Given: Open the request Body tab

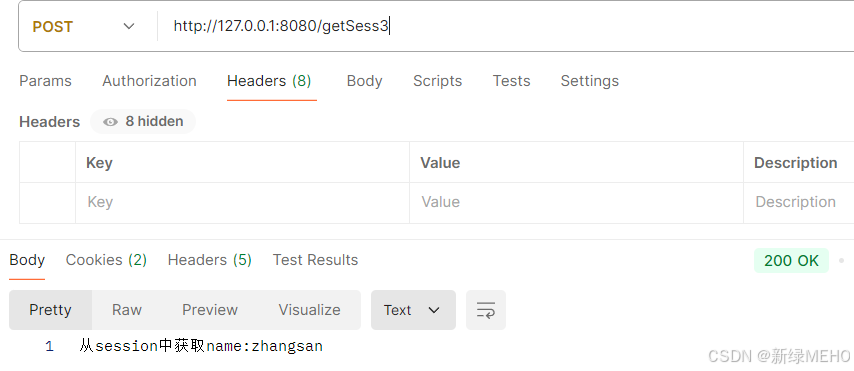Looking at the screenshot, I should click(x=364, y=81).
